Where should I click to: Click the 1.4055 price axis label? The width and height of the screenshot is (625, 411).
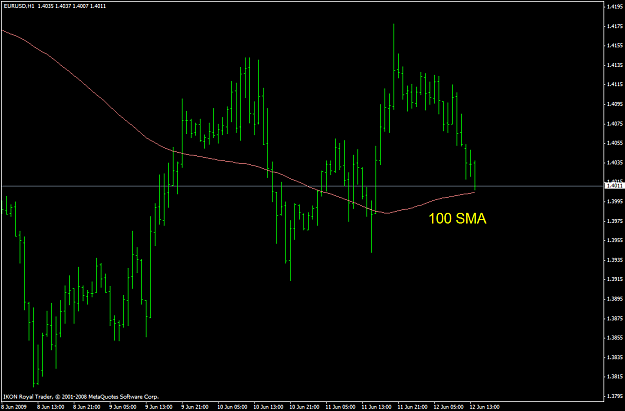[x=614, y=143]
